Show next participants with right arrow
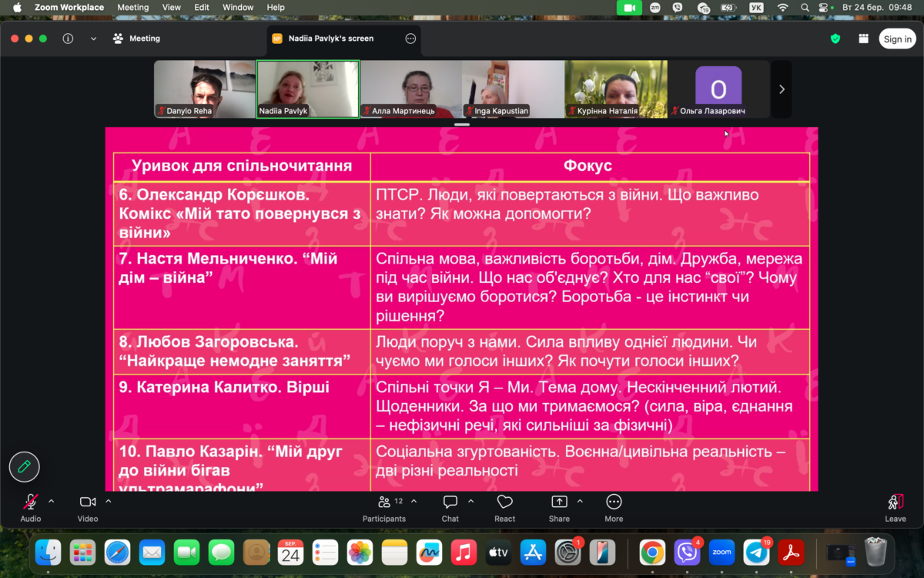Image resolution: width=924 pixels, height=578 pixels. click(x=782, y=89)
